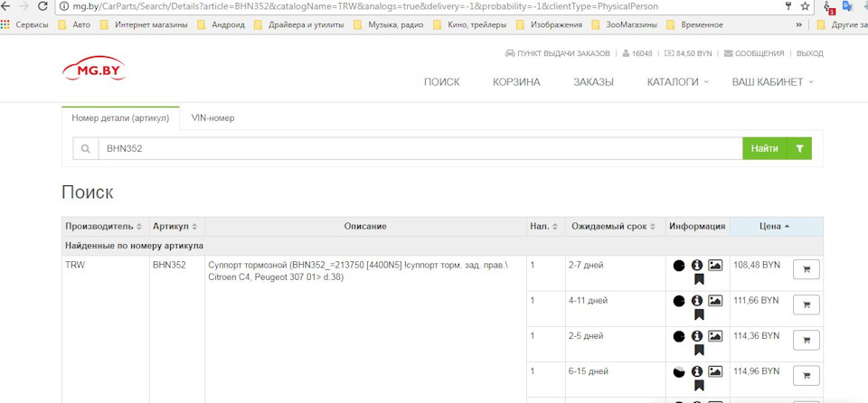The width and height of the screenshot is (868, 403).
Task: Open the info icon in the 114,96 BYN row
Action: tap(697, 371)
